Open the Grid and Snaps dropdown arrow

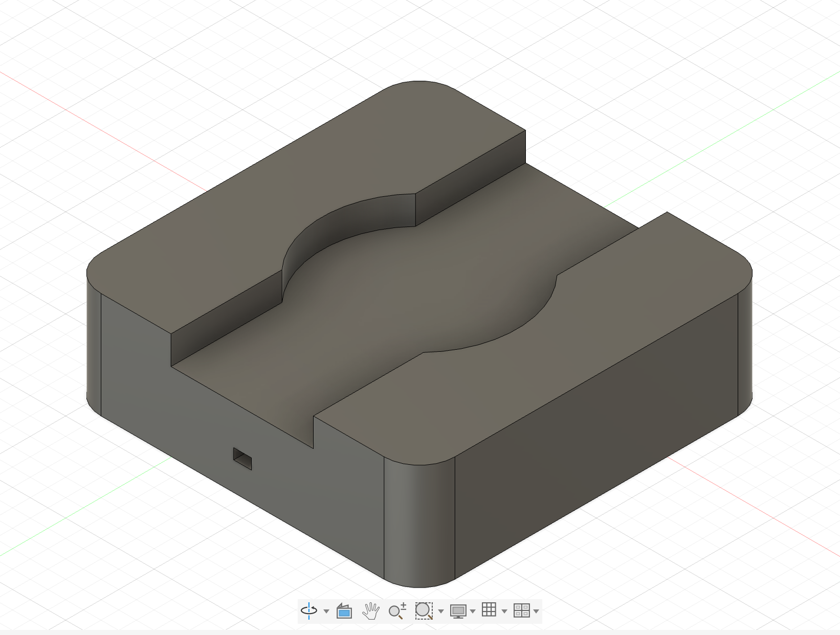[504, 611]
